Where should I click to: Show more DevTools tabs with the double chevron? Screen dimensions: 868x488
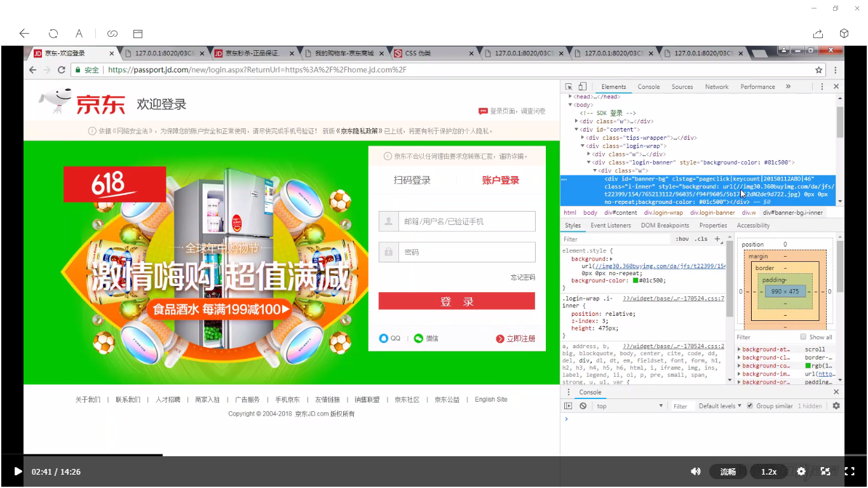(x=788, y=86)
